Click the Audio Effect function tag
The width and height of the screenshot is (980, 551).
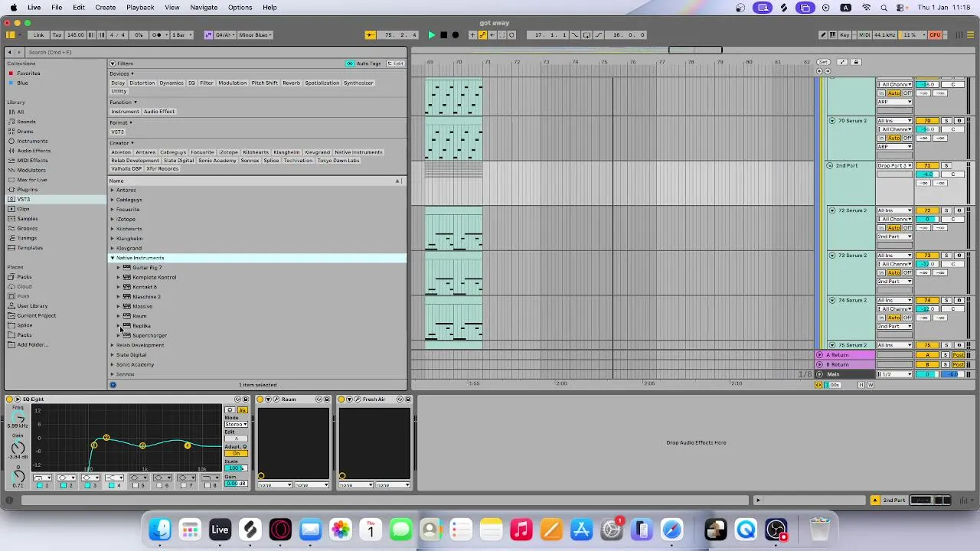point(159,112)
